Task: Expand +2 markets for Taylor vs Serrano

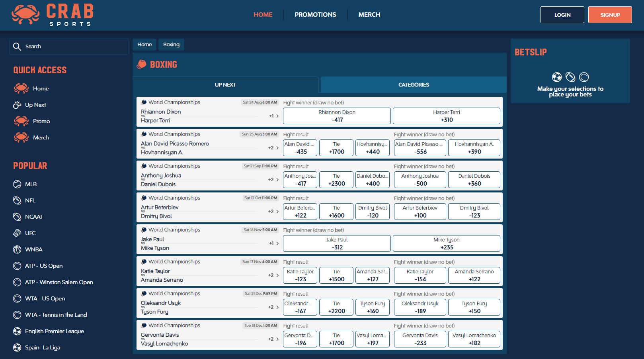Action: tap(273, 275)
